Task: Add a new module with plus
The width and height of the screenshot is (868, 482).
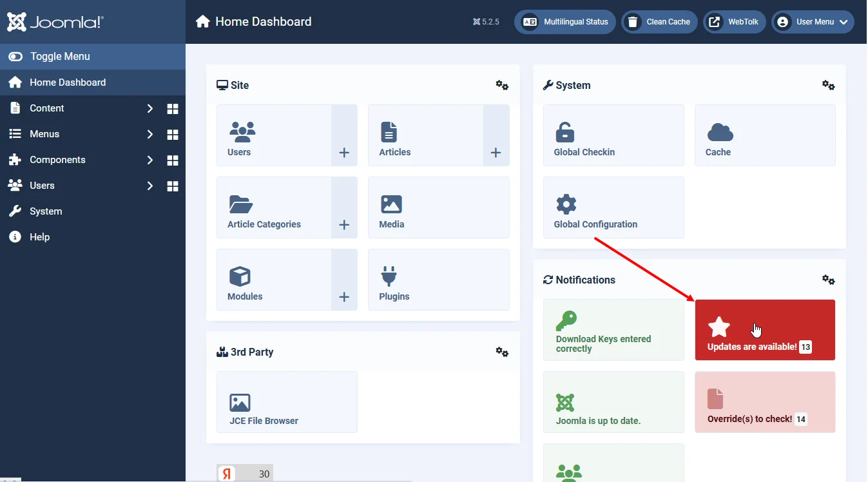Action: pos(344,280)
